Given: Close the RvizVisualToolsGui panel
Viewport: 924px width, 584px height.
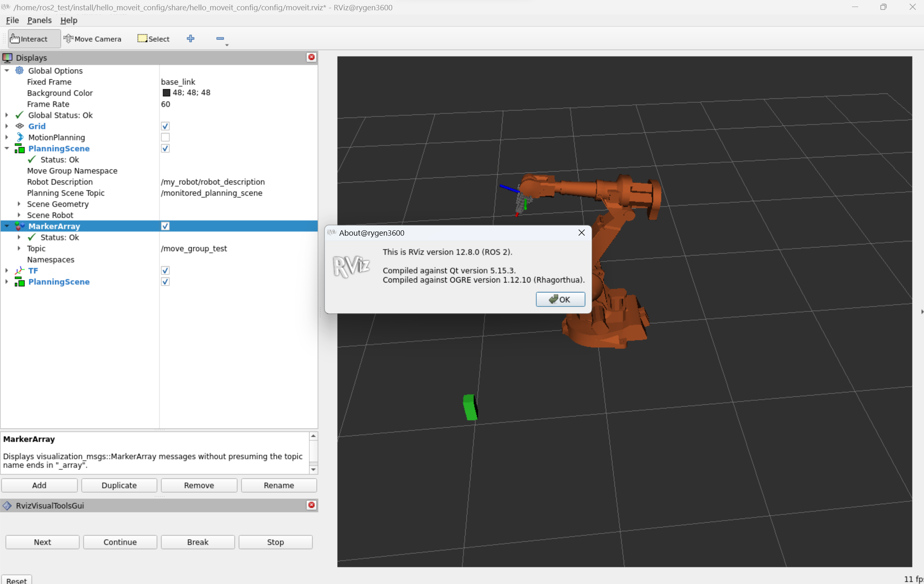Looking at the screenshot, I should (311, 505).
